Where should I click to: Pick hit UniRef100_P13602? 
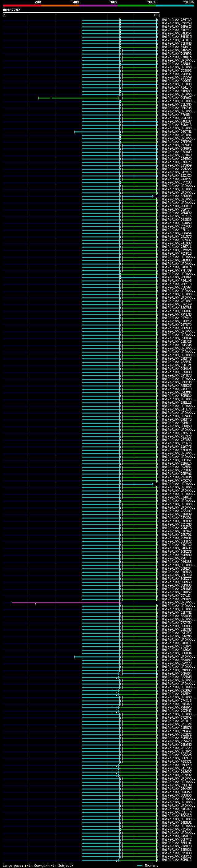click(177, 650)
